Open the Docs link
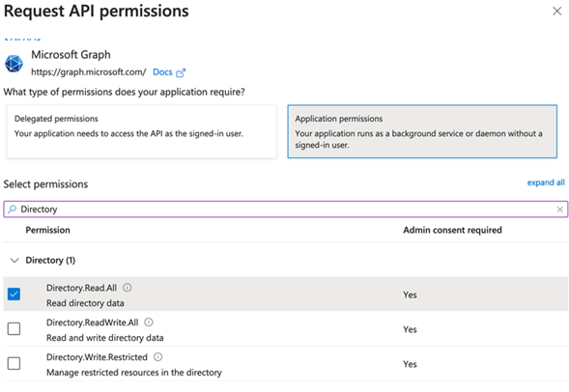This screenshot has width=569, height=392. (x=162, y=72)
